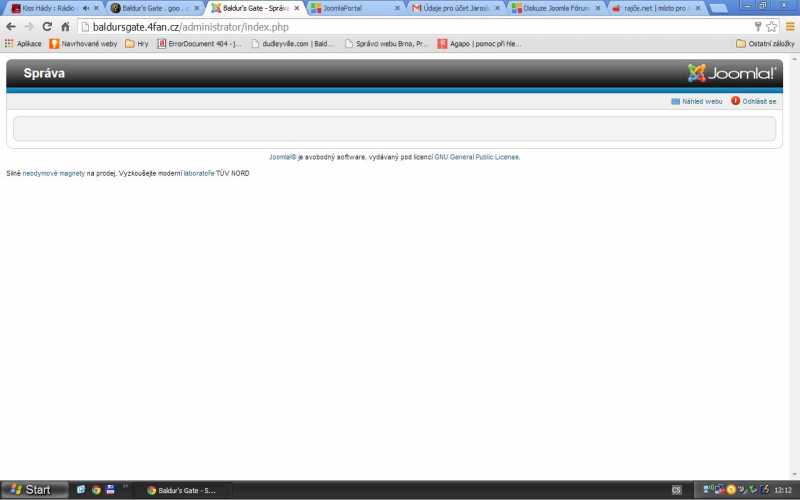Click the save disk quick launch icon
Screen dimensions: 800x500
tap(110, 490)
